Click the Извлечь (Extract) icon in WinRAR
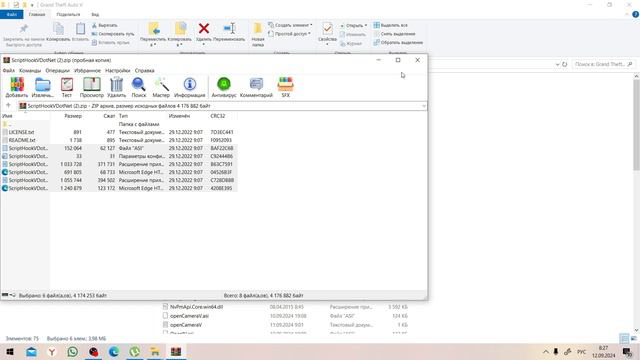This screenshot has width=640, height=360. (x=42, y=87)
